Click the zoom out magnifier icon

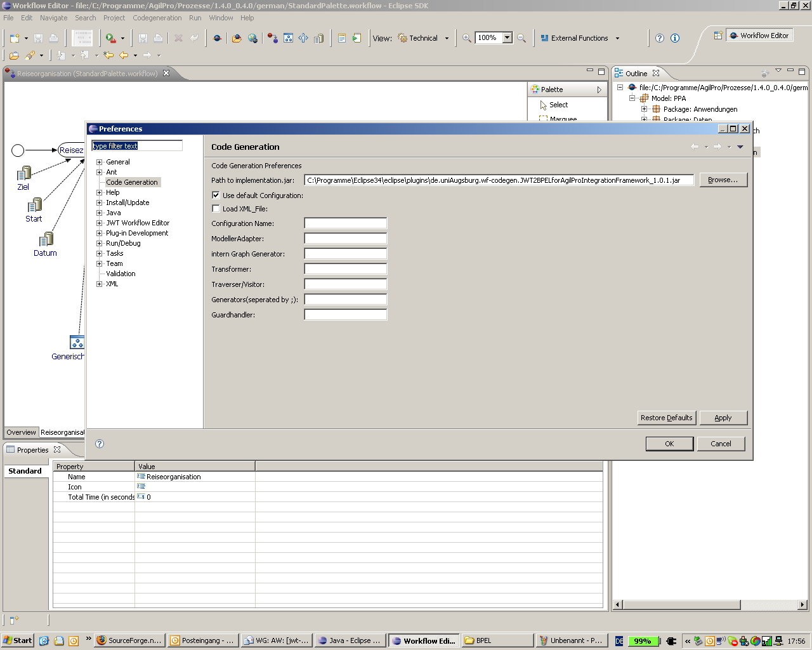click(521, 38)
